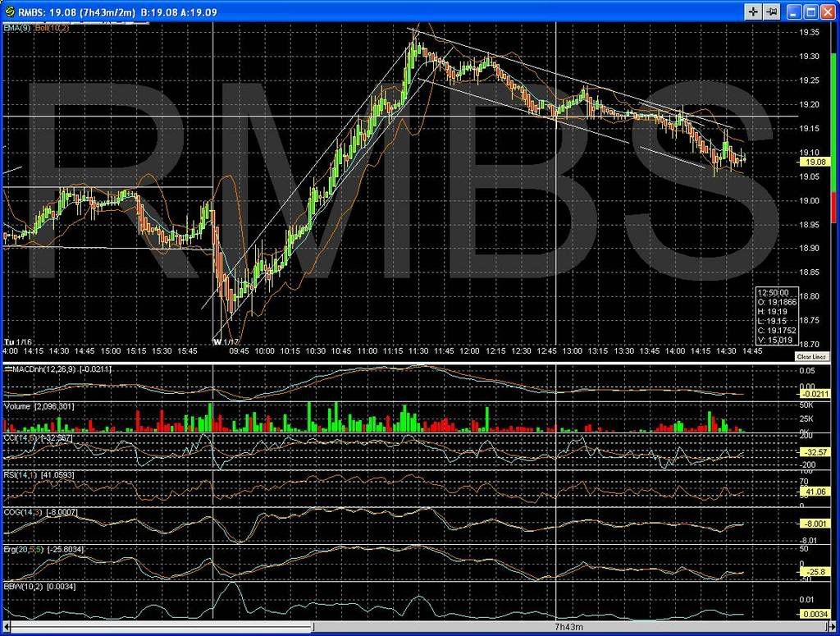Click the 7h43m time range scrollbar thumb
This screenshot has height=636, width=840.
(x=571, y=627)
